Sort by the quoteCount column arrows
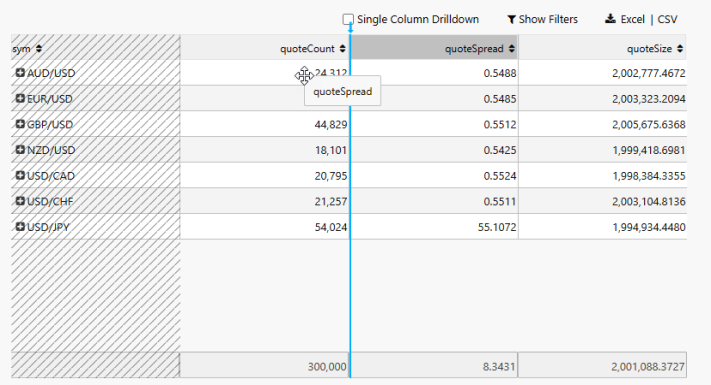Image resolution: width=711 pixels, height=385 pixels. click(342, 49)
